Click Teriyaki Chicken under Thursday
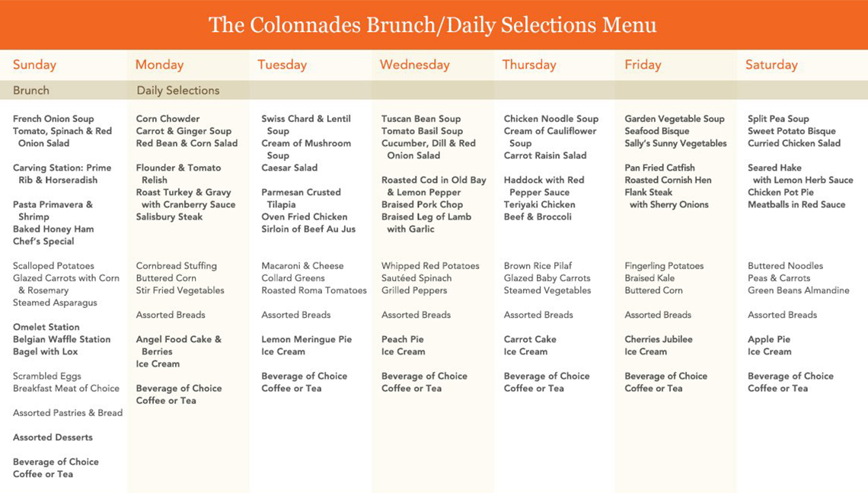The image size is (868, 493). click(x=539, y=205)
